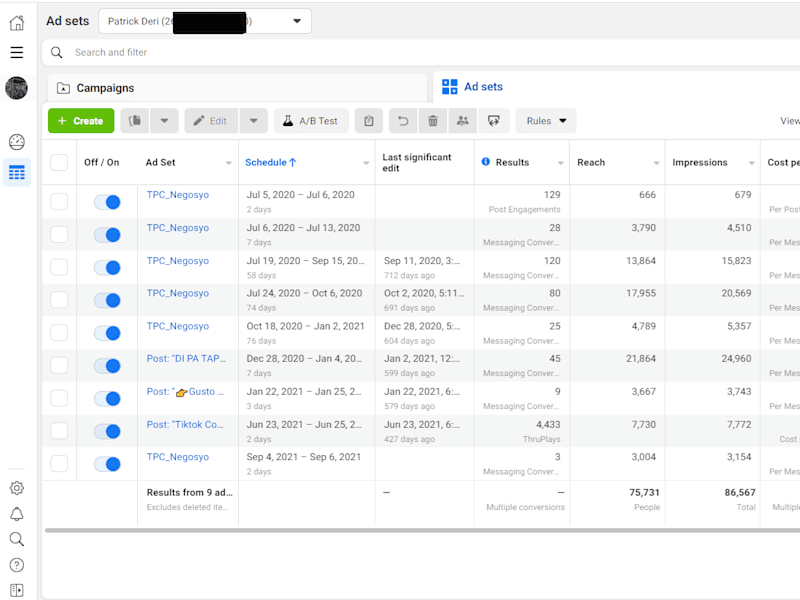Open the settings gear in sidebar
800x600 pixels.
(17, 488)
